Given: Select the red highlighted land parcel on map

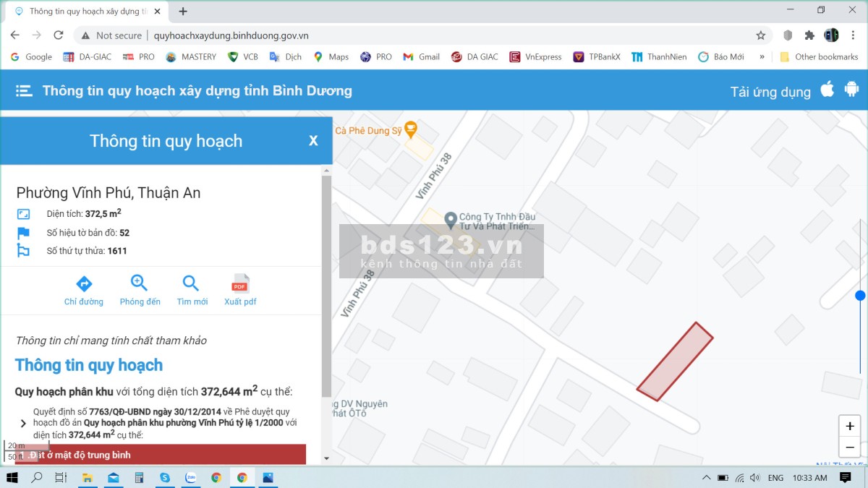Looking at the screenshot, I should [x=675, y=361].
